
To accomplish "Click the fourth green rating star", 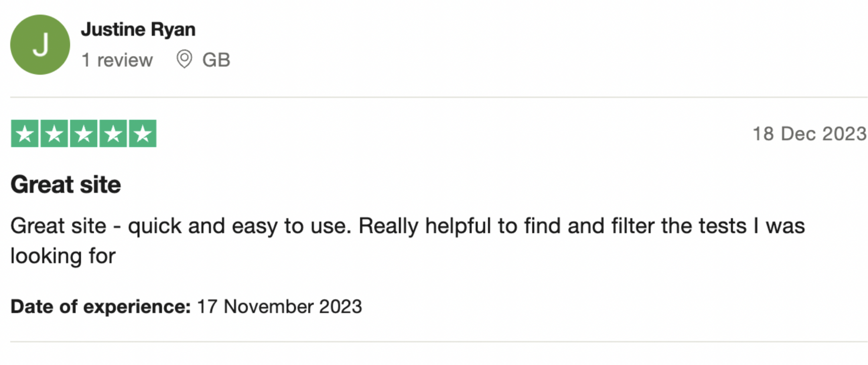I will [113, 134].
